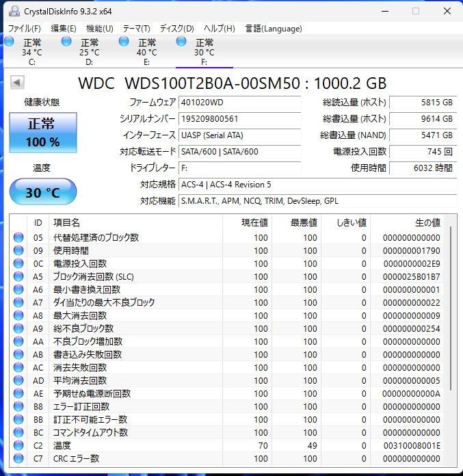Minimize the CrystalDiskInfo window
463x476 pixels.
click(x=385, y=11)
